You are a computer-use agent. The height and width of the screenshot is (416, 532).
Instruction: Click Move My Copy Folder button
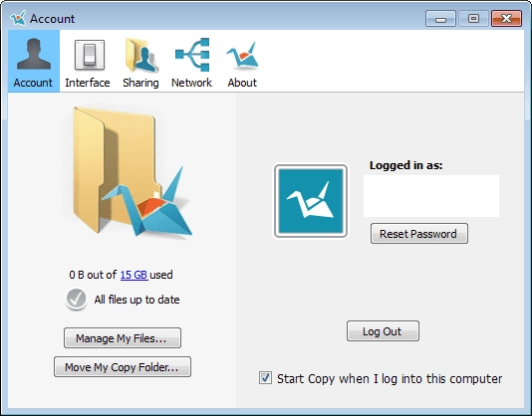[x=123, y=367]
